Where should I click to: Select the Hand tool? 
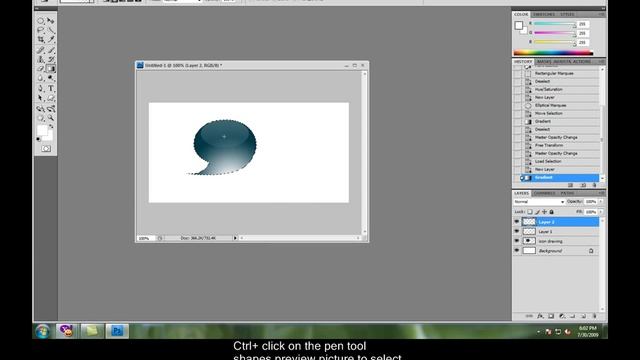click(x=40, y=118)
